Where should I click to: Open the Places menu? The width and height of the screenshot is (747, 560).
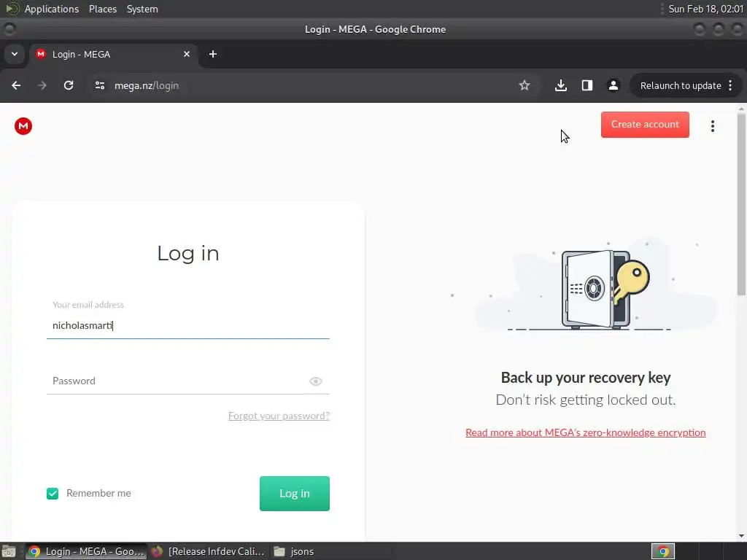pos(102,9)
